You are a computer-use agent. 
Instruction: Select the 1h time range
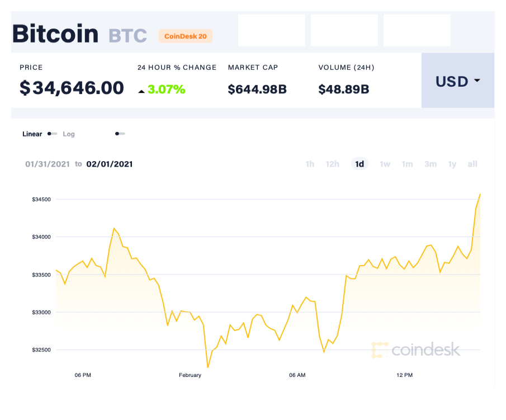click(x=310, y=164)
